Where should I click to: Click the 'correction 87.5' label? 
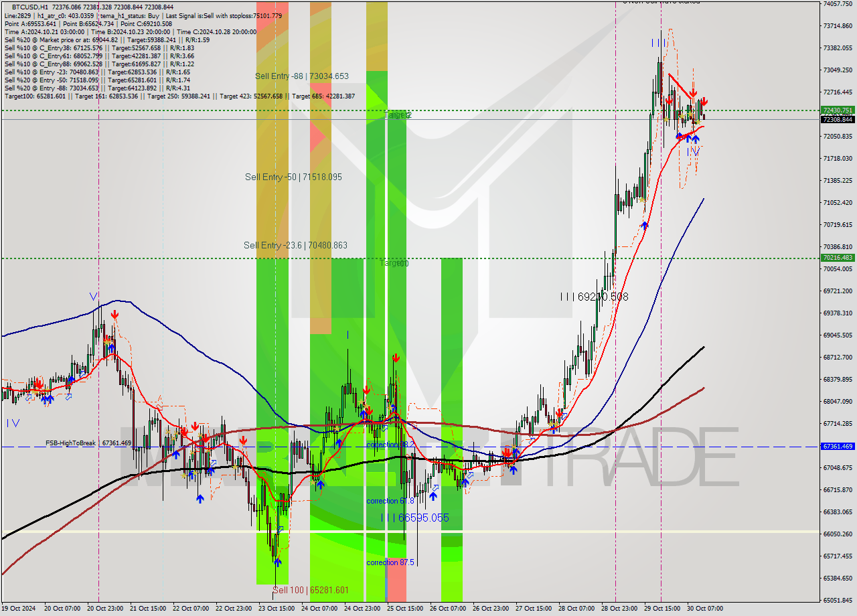point(390,562)
